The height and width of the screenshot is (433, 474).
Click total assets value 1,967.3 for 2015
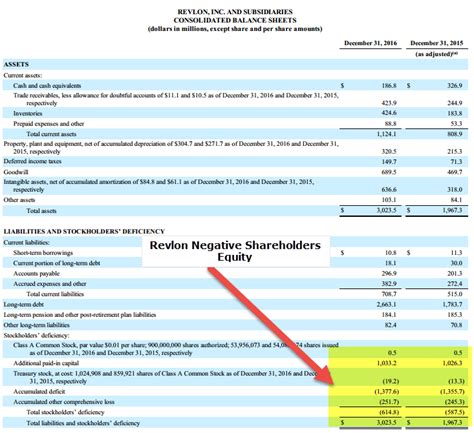click(x=452, y=211)
